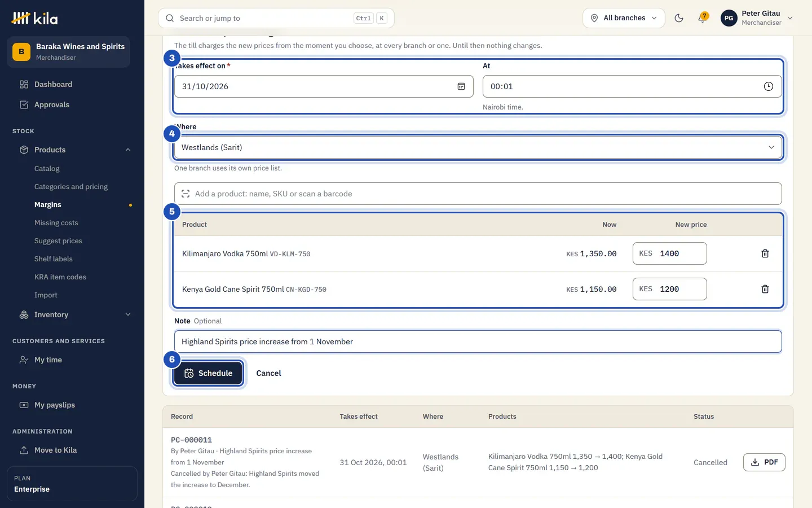Open the Westlands (Sarit) branch selector
The width and height of the screenshot is (812, 508).
[x=478, y=147]
